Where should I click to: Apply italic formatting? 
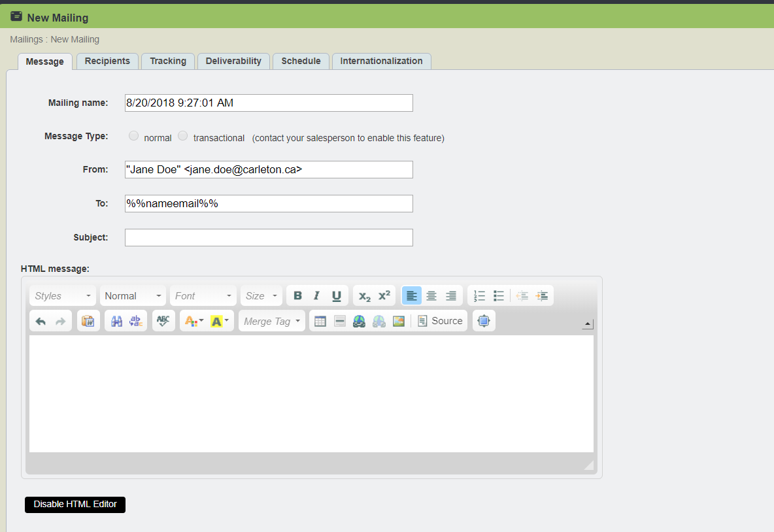pos(317,296)
